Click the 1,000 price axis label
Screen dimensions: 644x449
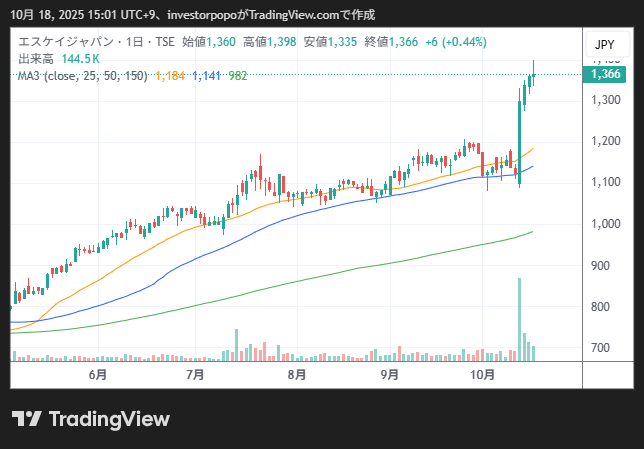(605, 224)
